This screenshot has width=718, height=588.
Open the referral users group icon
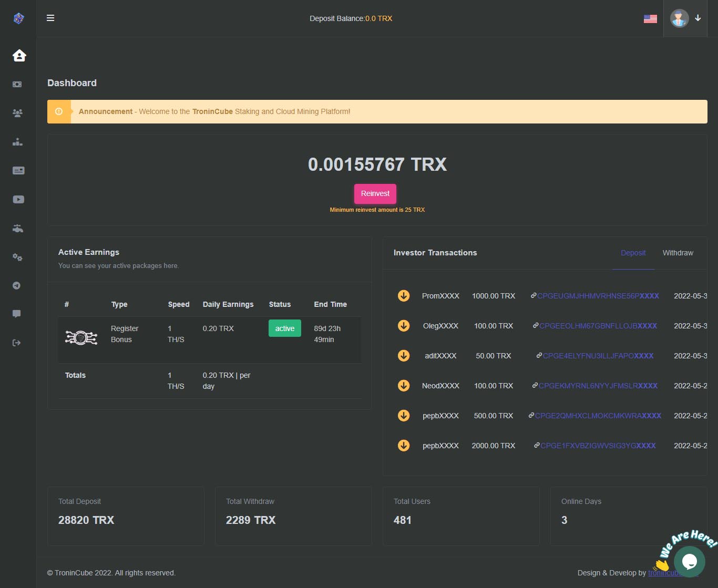(x=17, y=113)
